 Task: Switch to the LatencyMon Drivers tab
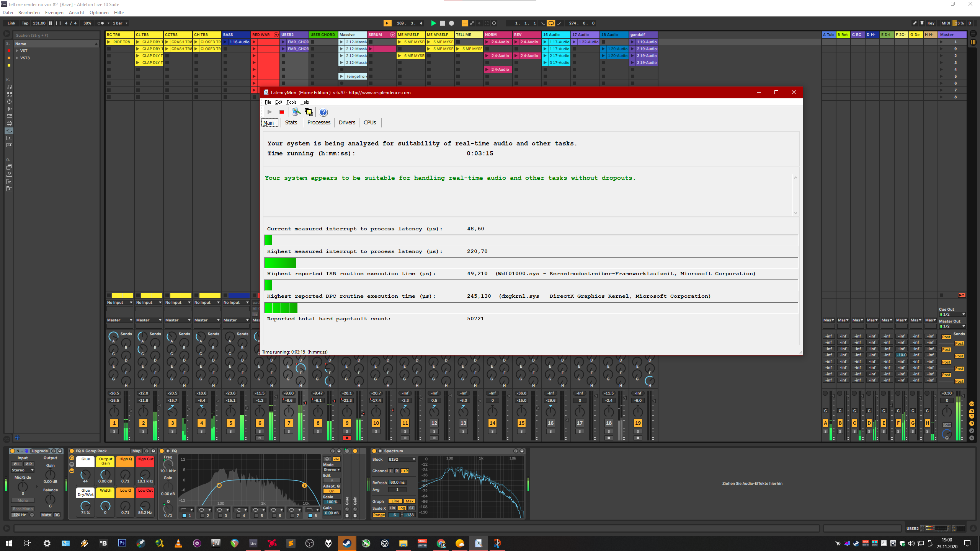coord(347,122)
